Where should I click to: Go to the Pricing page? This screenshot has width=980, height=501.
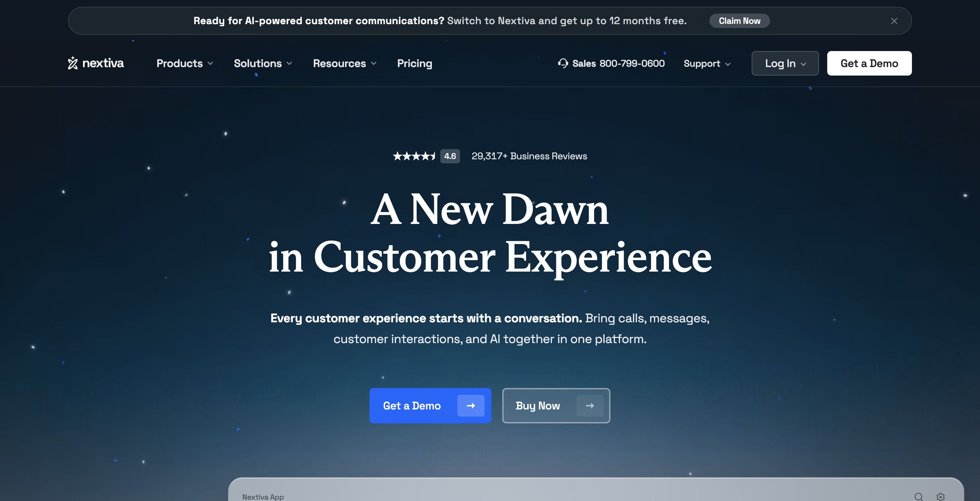point(414,63)
